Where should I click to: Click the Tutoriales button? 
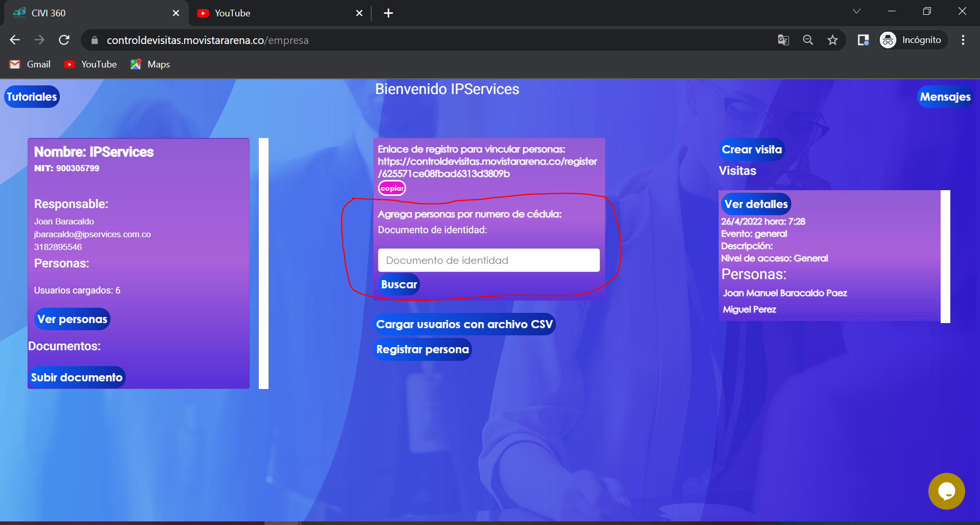(x=32, y=97)
